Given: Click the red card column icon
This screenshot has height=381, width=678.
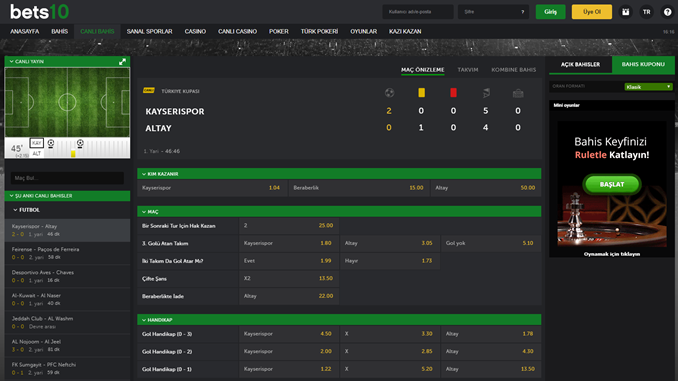Looking at the screenshot, I should click(453, 93).
